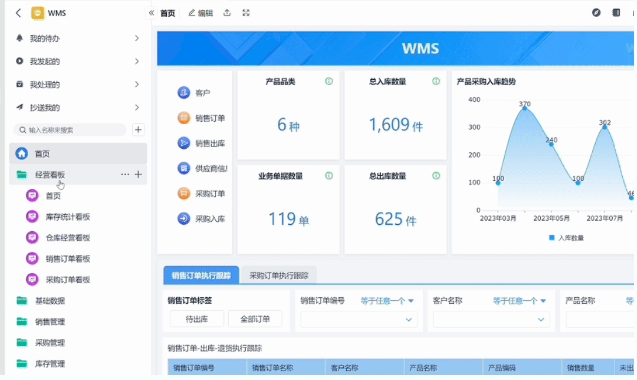Click the 编辑 button in top toolbar
This screenshot has height=380, width=637.
click(x=201, y=13)
